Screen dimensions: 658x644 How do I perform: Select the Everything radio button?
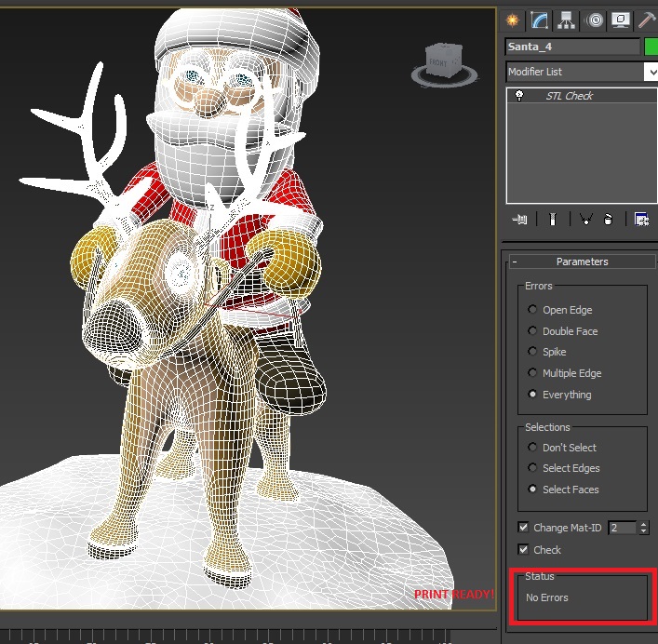click(532, 394)
